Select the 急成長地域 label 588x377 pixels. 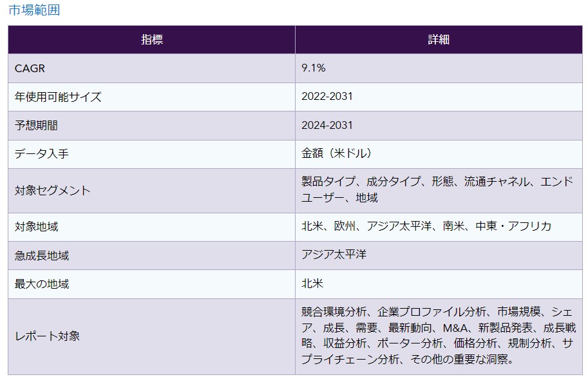point(42,256)
